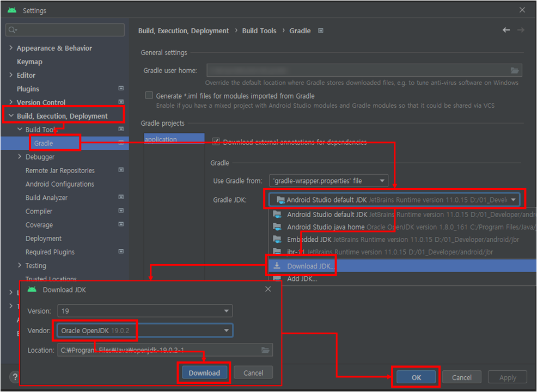This screenshot has width=537, height=392.
Task: Click the Help question mark button
Action: (x=15, y=377)
